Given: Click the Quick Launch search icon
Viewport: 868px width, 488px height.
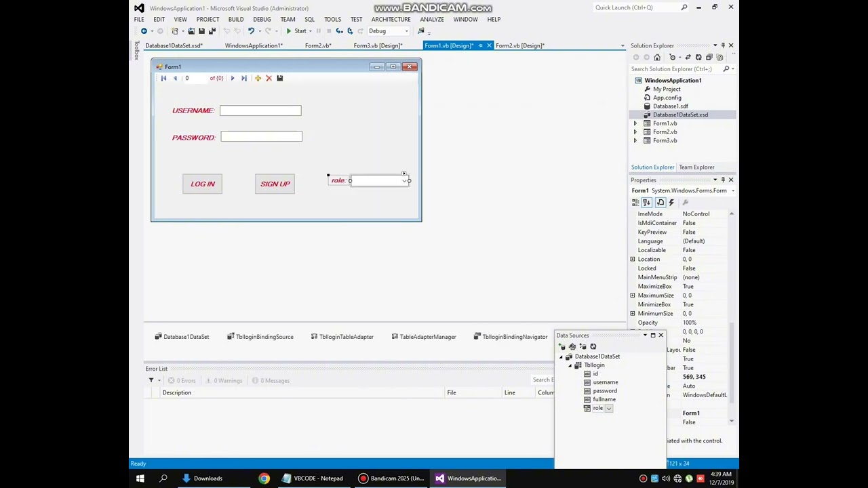Looking at the screenshot, I should [684, 7].
